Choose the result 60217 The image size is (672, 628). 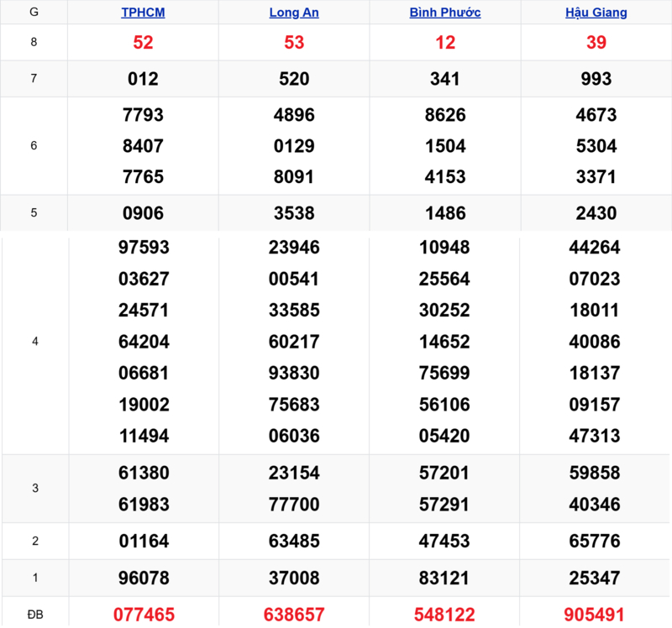pyautogui.click(x=294, y=342)
